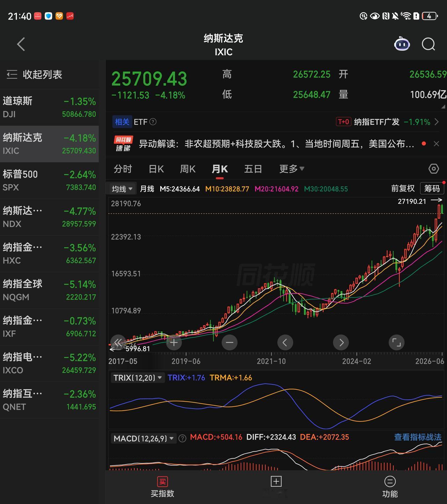Tap the back arrow icon
This screenshot has width=447, height=504.
(21, 44)
